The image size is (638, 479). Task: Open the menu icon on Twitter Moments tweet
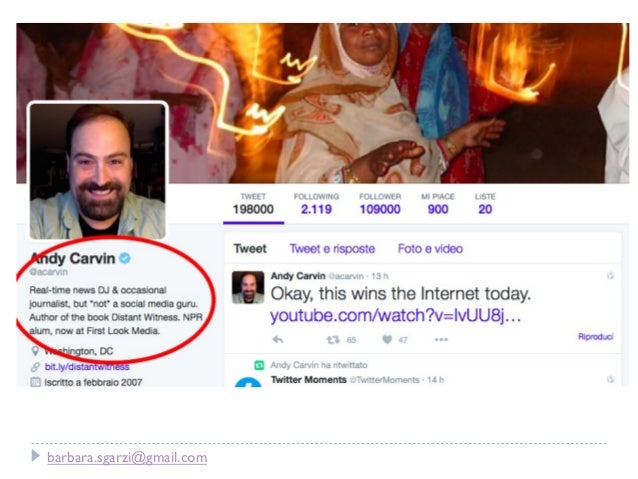(610, 379)
